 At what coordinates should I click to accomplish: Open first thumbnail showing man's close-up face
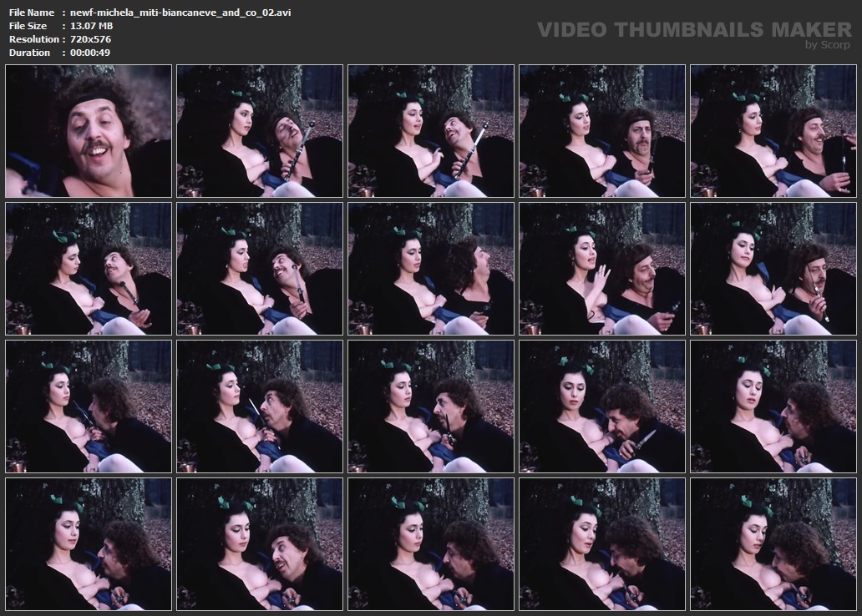(x=89, y=131)
